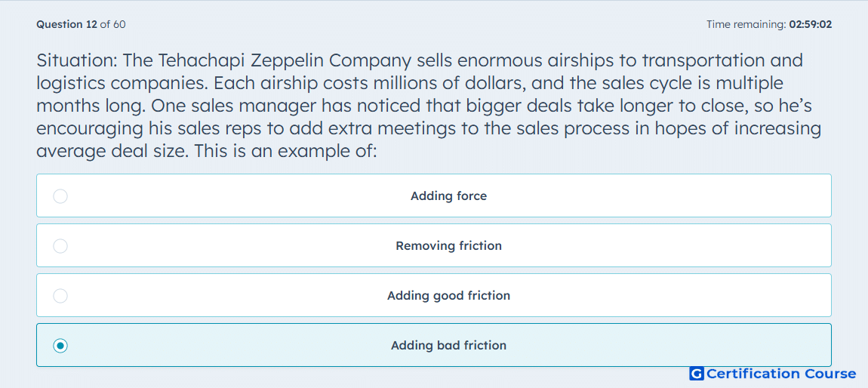The width and height of the screenshot is (868, 388).
Task: Click 'logistics companies' in the question paragraph
Action: 122,84
